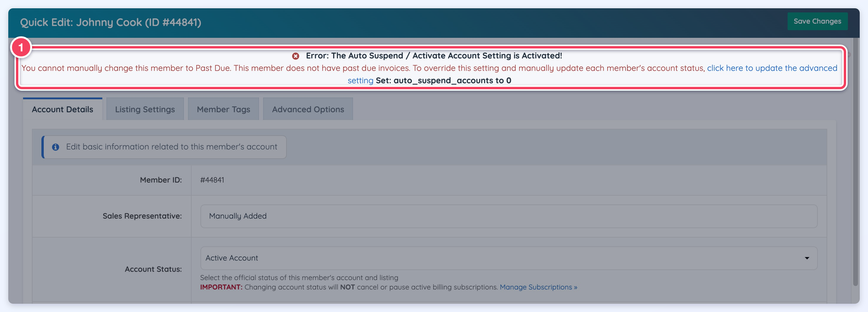Viewport: 868px width, 312px height.
Task: Click the blue info circle icon
Action: pos(56,147)
